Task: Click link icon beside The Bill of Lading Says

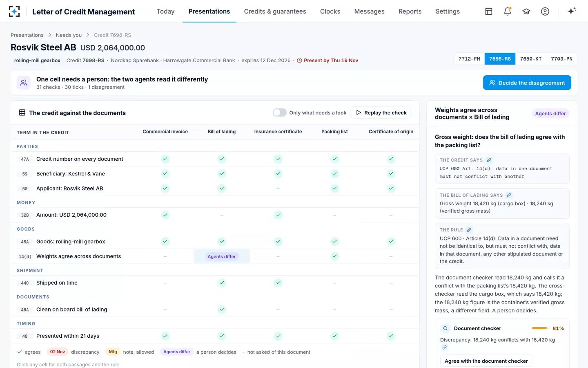Action: (509, 195)
